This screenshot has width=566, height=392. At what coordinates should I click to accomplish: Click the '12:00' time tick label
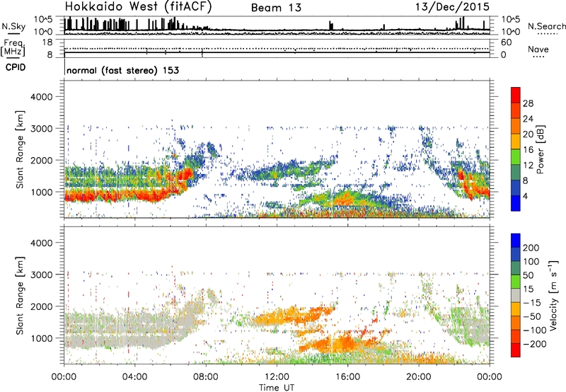click(277, 377)
